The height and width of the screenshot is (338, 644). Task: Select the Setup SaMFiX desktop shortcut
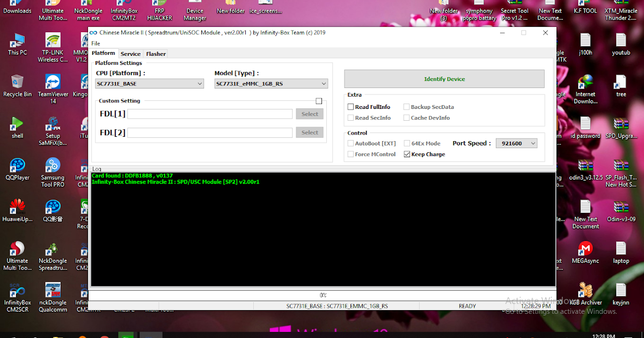(x=53, y=131)
